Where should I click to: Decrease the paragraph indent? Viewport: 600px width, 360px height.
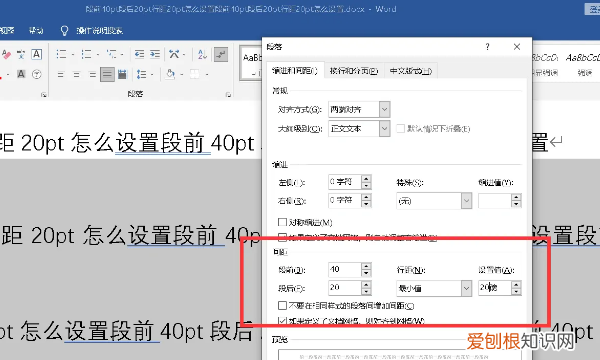point(139,54)
